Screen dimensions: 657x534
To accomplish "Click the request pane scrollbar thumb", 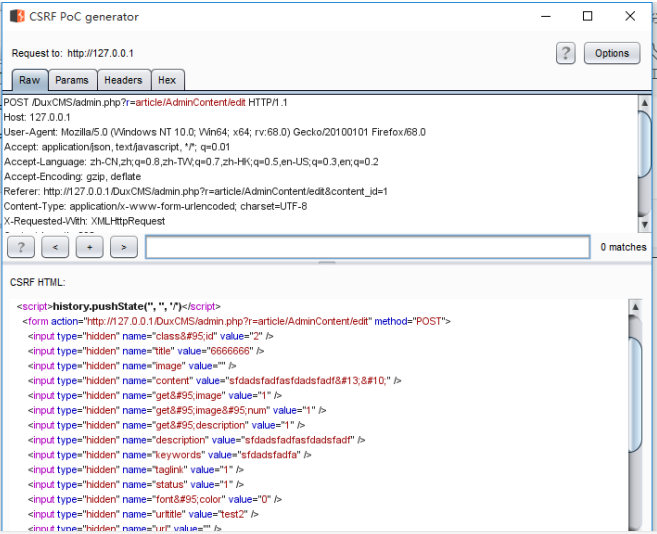I will pos(644,144).
